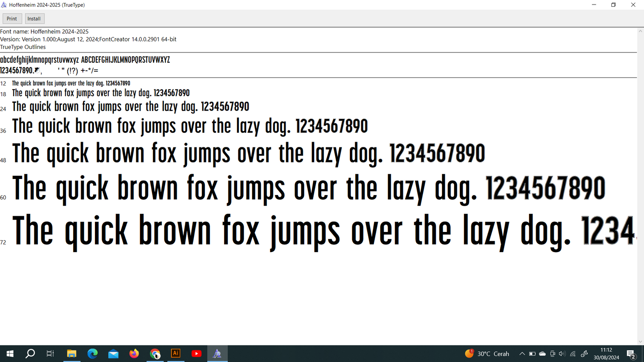Click the font viewer taskbar icon
Viewport: 644px width, 362px height.
point(217,354)
